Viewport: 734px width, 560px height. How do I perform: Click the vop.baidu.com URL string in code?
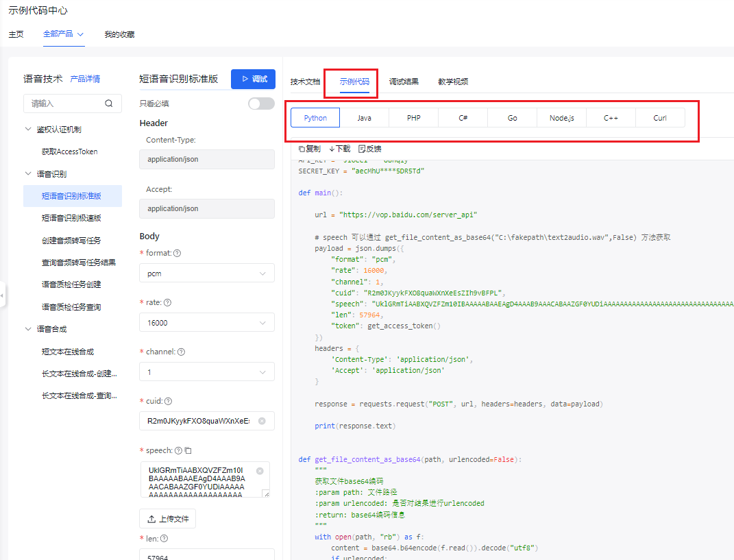pyautogui.click(x=408, y=215)
